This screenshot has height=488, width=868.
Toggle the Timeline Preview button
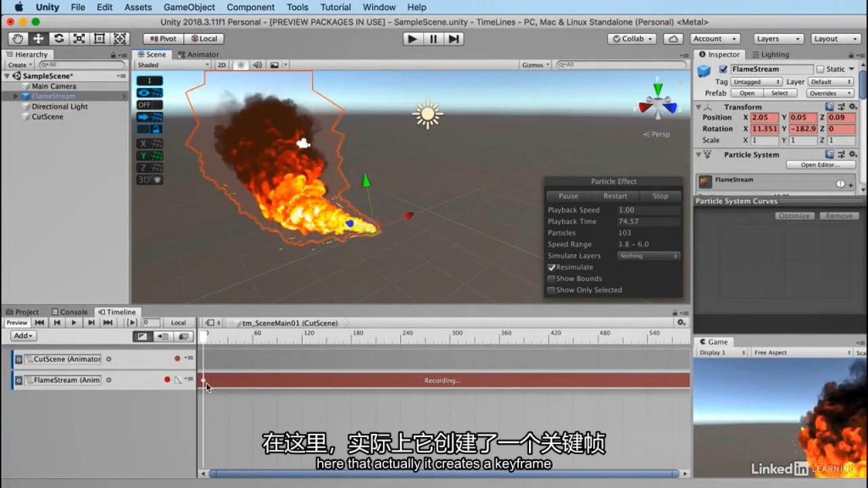coord(17,323)
